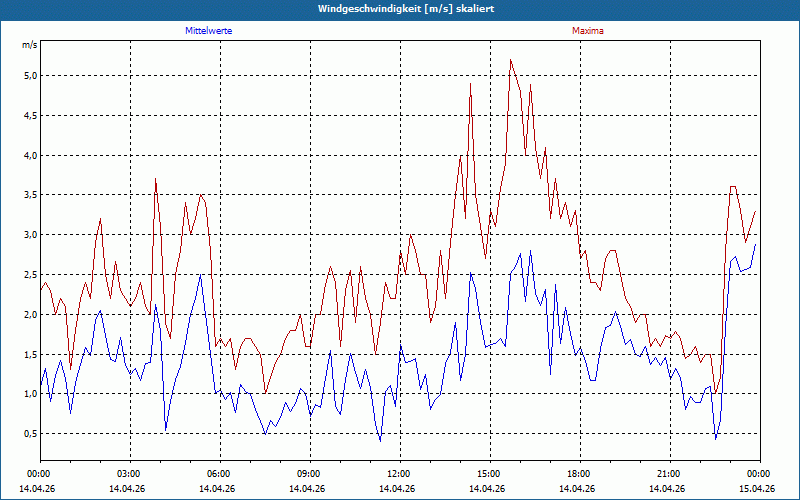Viewport: 800px width, 500px height.
Task: Click the 03:00 time axis label
Action: pyautogui.click(x=131, y=474)
